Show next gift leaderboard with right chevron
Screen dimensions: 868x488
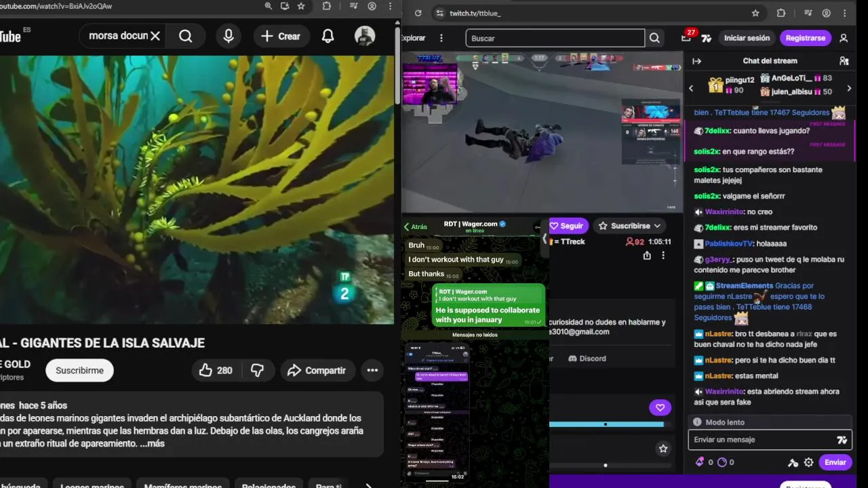pyautogui.click(x=848, y=88)
